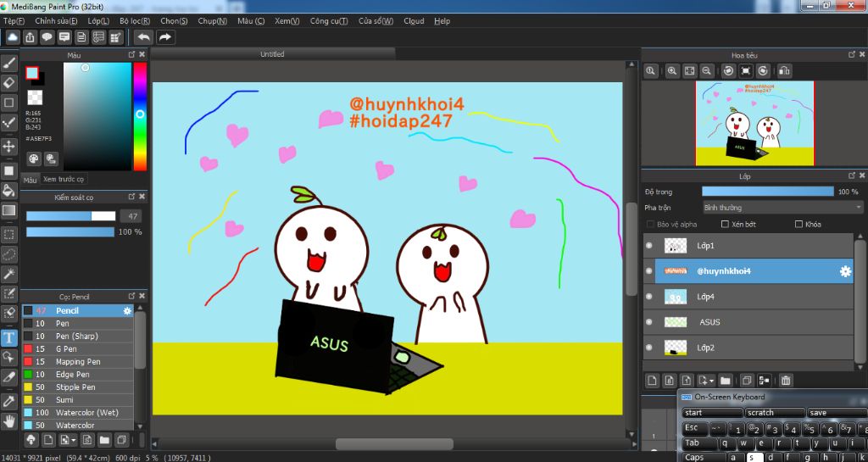Click the cloud icon in top toolbar
868x462 pixels.
(x=13, y=37)
